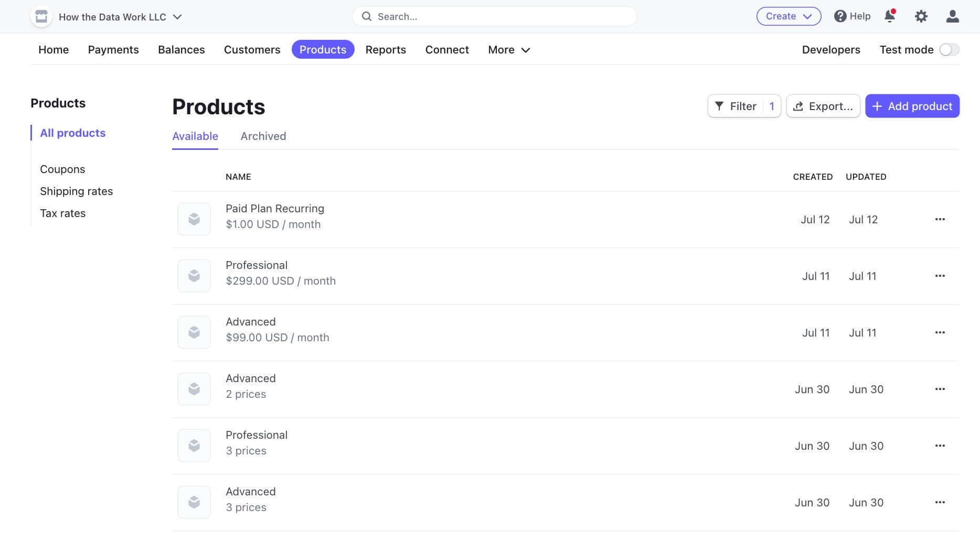Open options menu for $299.00 Professional product
980x542 pixels.
[940, 276]
